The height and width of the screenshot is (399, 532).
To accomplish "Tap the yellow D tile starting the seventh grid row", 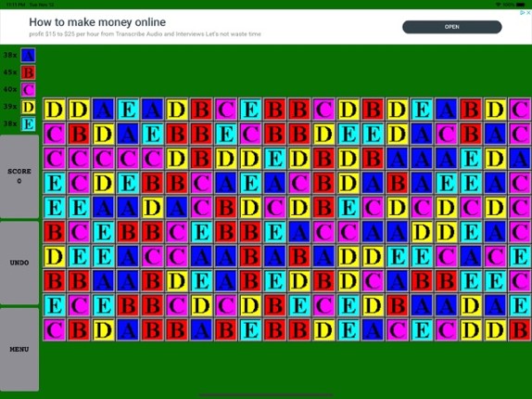I will tap(55, 256).
